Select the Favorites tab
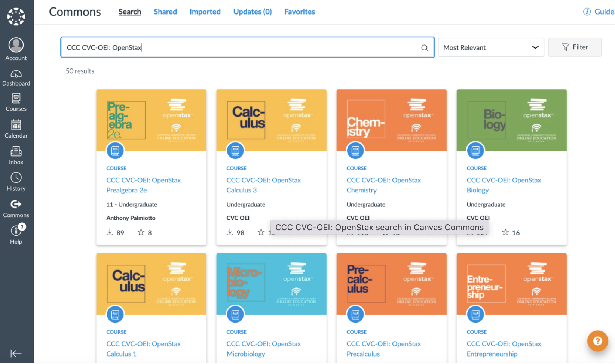Screen dimensions: 615x364 pos(299,12)
